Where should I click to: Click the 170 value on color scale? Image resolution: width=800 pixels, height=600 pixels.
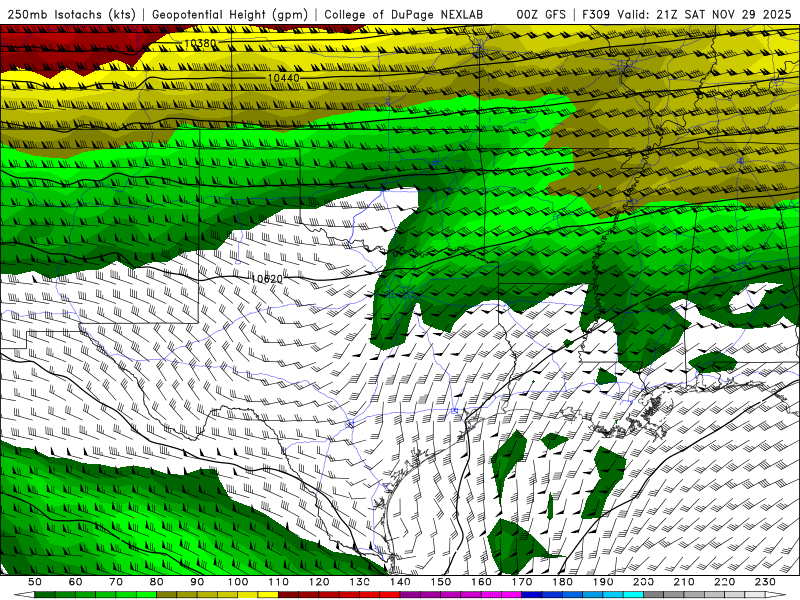[522, 582]
